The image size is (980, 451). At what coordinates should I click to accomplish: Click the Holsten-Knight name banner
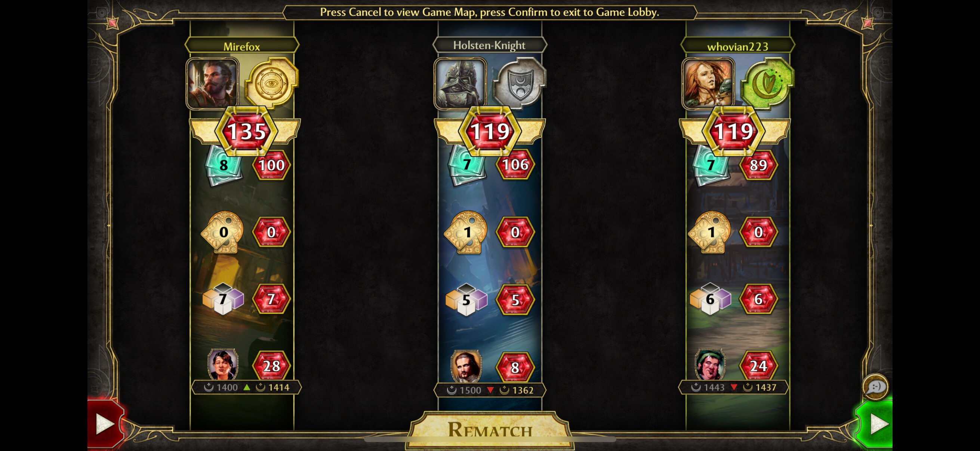pos(490,45)
